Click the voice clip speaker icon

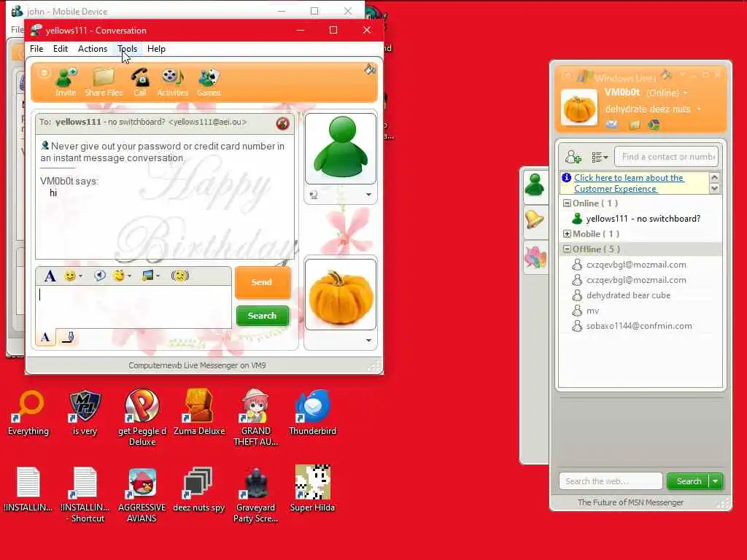(x=99, y=276)
